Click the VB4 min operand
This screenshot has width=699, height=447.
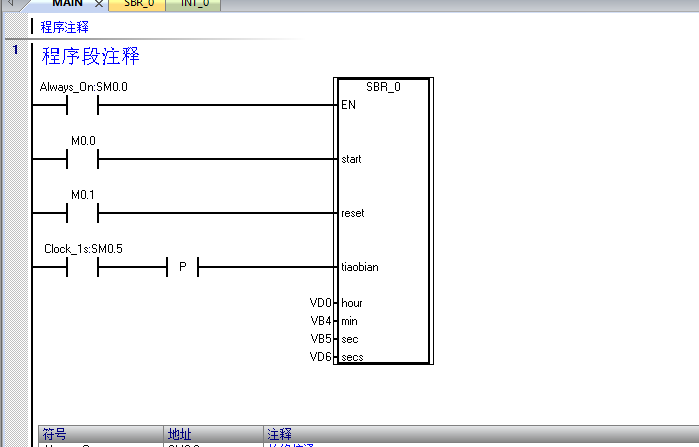tap(320, 321)
